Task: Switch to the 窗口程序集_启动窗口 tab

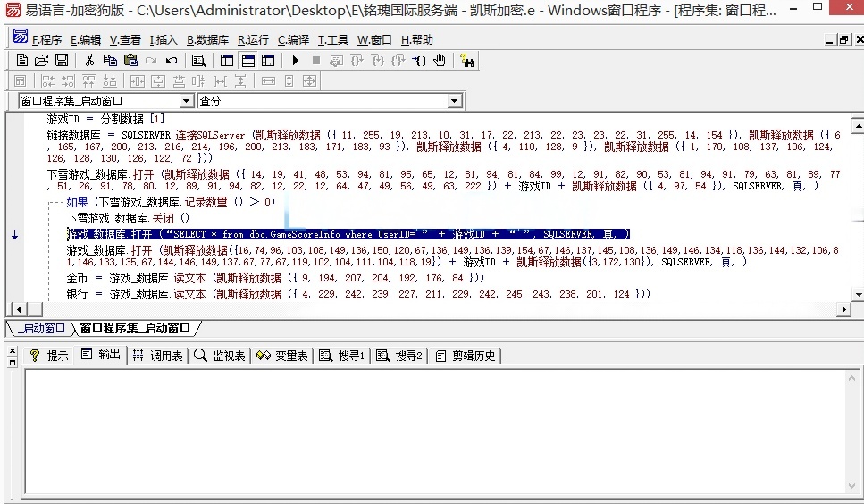Action: click(135, 329)
